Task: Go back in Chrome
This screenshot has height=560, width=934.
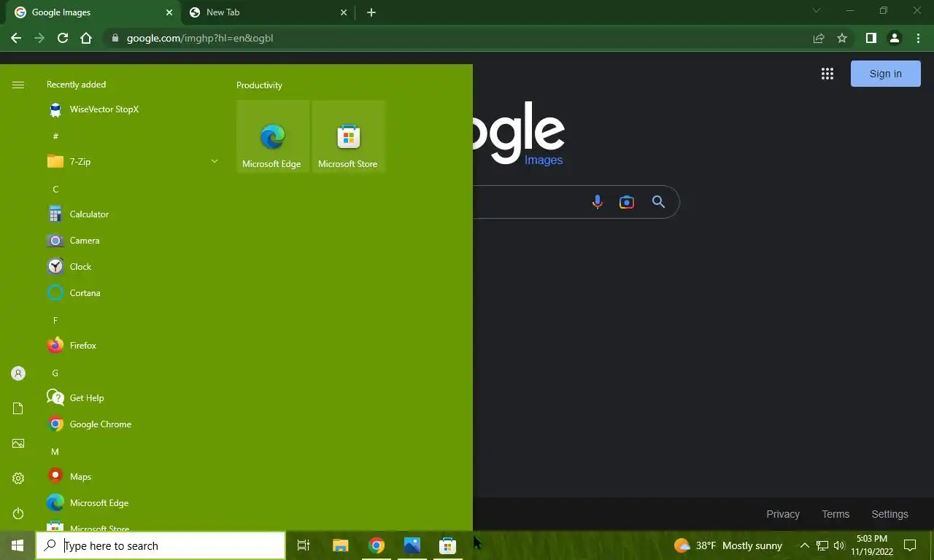Action: tap(16, 38)
